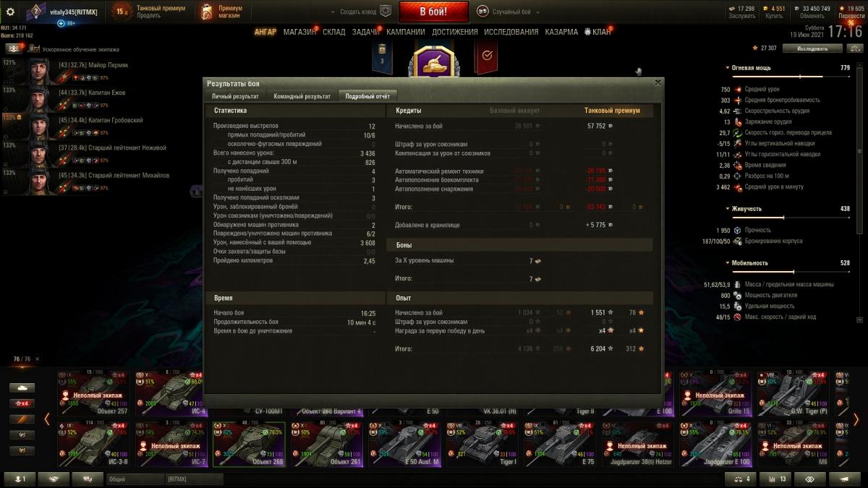Open the contacts list button
This screenshot has height=488, width=868.
point(20,479)
